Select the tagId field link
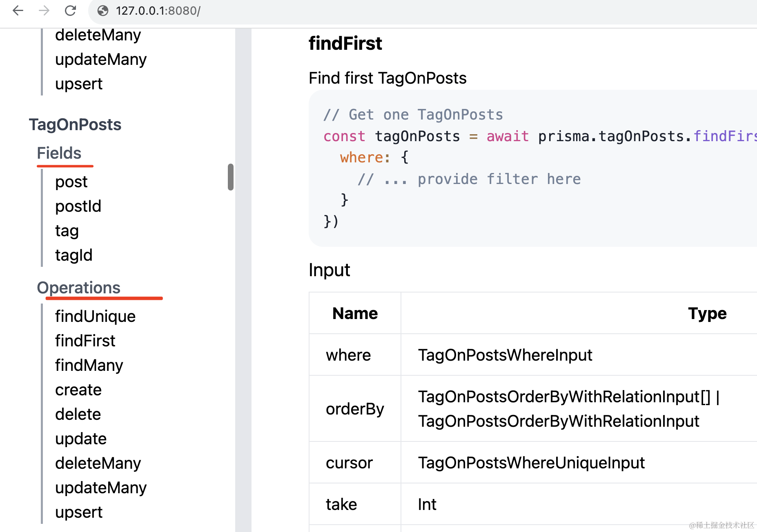This screenshot has width=757, height=532. (73, 255)
